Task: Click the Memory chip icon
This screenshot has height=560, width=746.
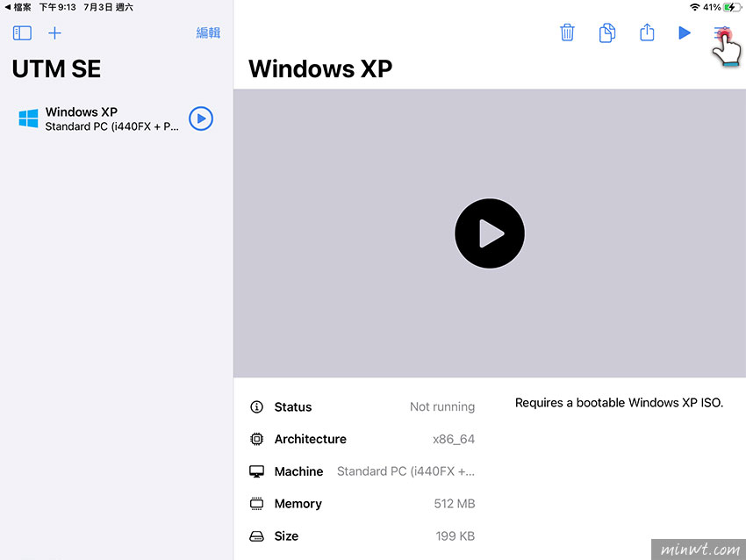Action: pyautogui.click(x=256, y=504)
